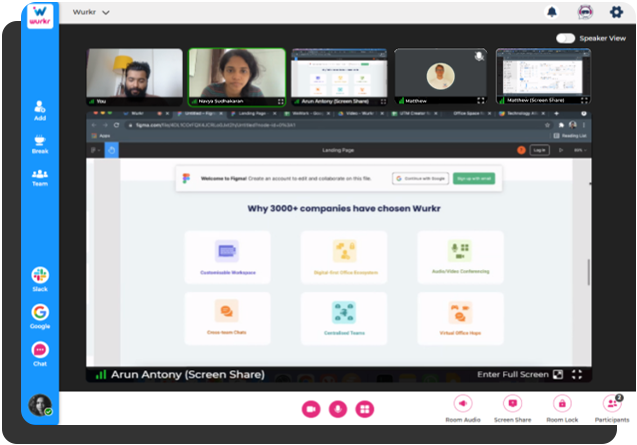This screenshot has height=445, width=637.
Task: Open the user avatar menu in the top bar
Action: coord(585,12)
